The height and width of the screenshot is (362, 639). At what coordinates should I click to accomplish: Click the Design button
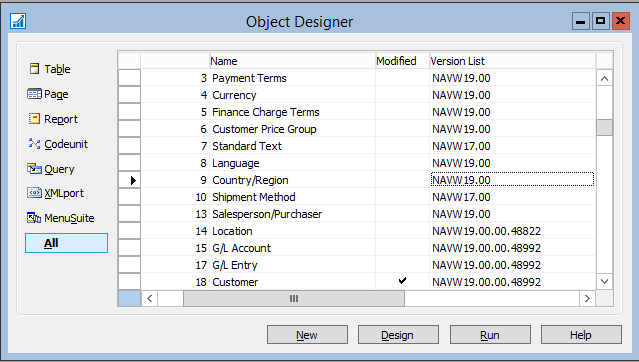[x=398, y=335]
